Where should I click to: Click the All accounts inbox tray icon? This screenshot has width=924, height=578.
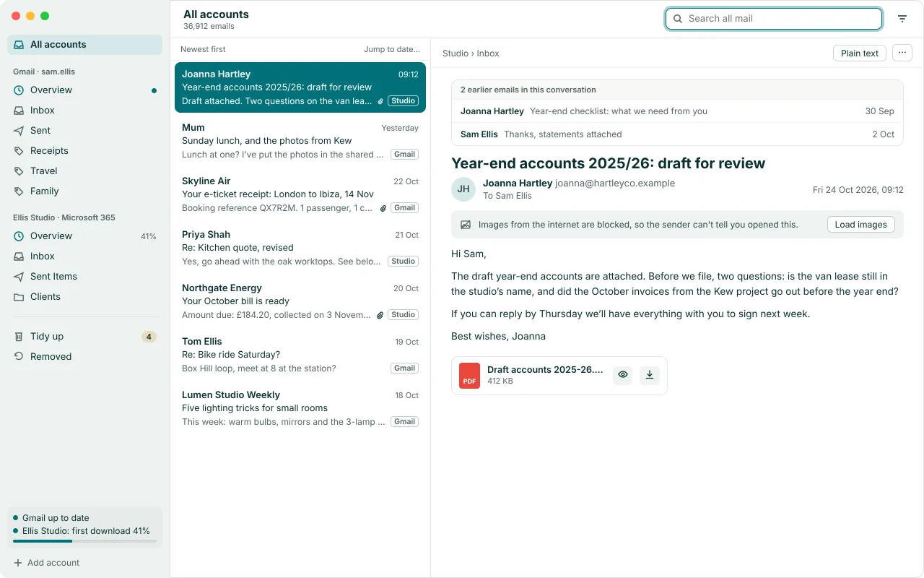[18, 45]
